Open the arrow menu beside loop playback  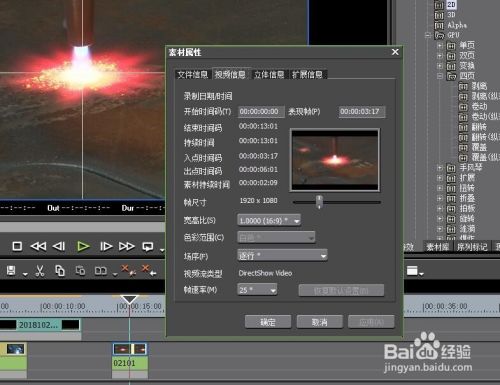coord(162,250)
